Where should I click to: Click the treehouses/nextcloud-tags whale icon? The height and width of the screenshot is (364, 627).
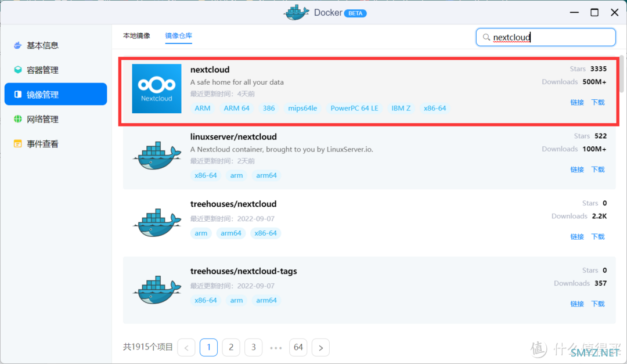tap(157, 290)
